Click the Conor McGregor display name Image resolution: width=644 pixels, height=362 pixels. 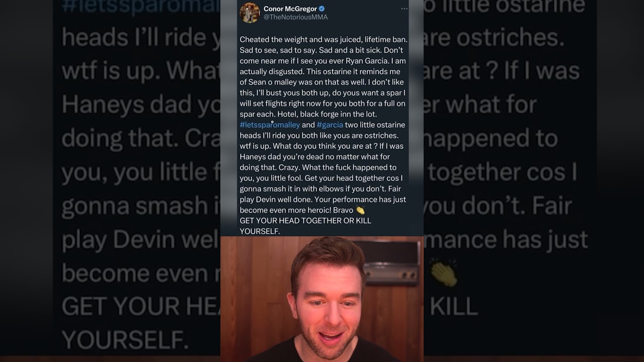tap(290, 9)
